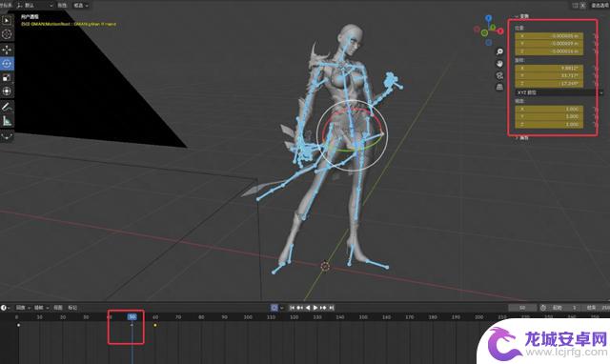Select the Breakdowner pose tool

pyautogui.click(x=7, y=136)
